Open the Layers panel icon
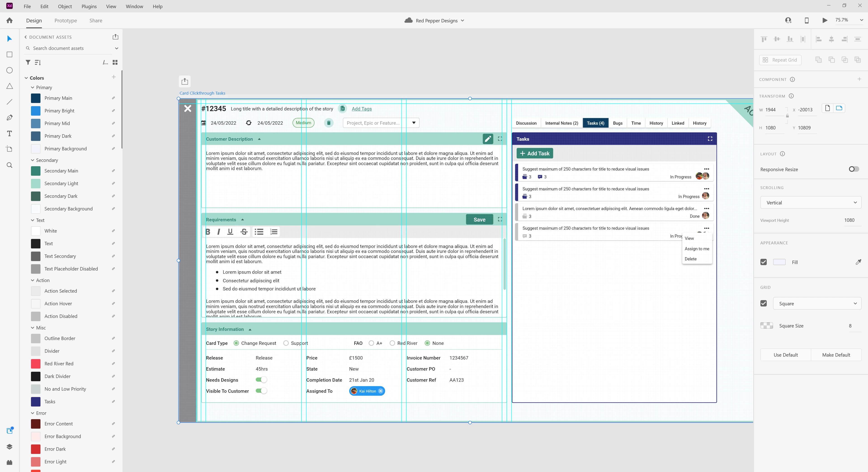This screenshot has height=472, width=868. (9, 447)
